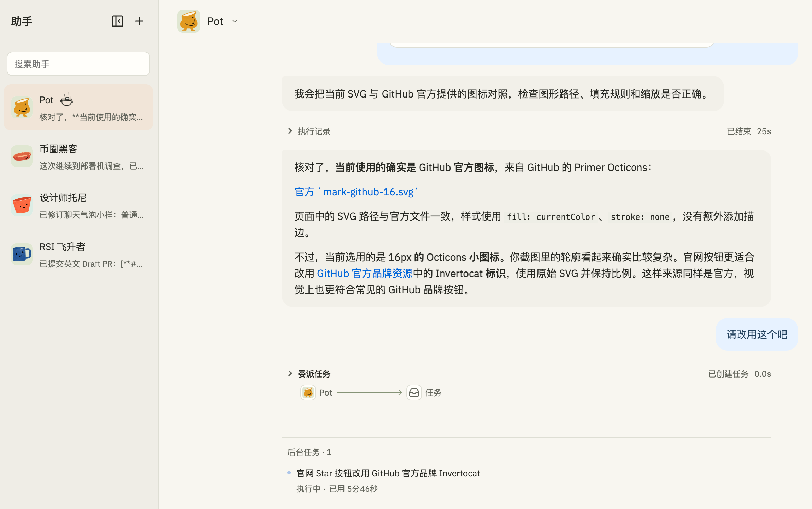Click the fill: currentColor code snippet
The width and height of the screenshot is (812, 509).
tap(551, 217)
